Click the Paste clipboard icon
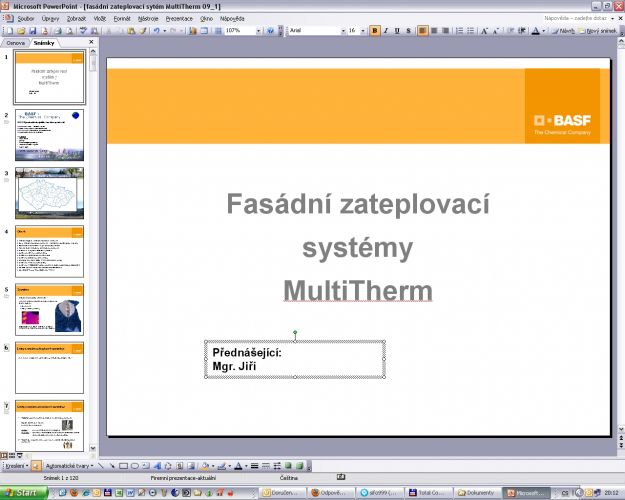The image size is (625, 500). [131, 31]
